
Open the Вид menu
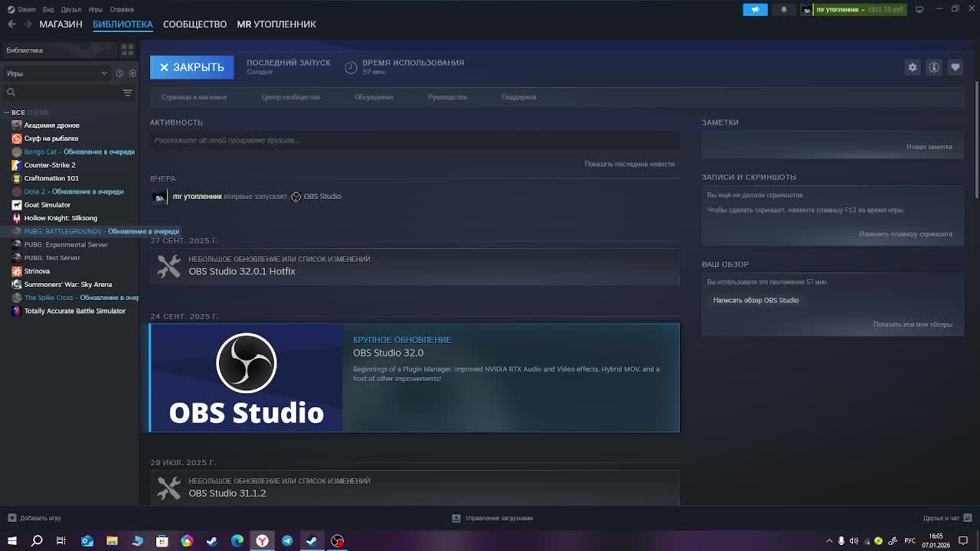48,9
